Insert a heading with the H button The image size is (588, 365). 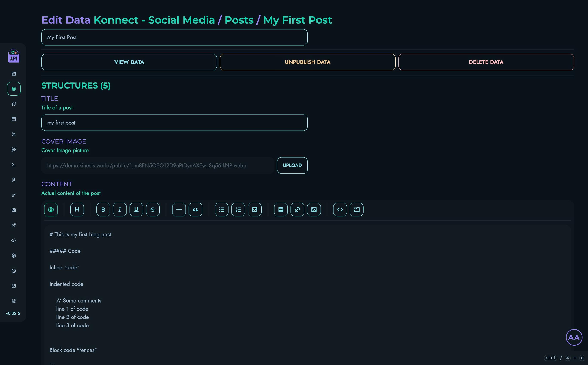click(77, 210)
